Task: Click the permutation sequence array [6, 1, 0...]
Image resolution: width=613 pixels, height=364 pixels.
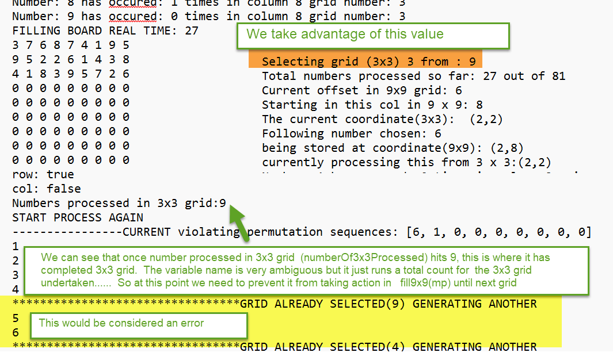Action: tap(498, 232)
